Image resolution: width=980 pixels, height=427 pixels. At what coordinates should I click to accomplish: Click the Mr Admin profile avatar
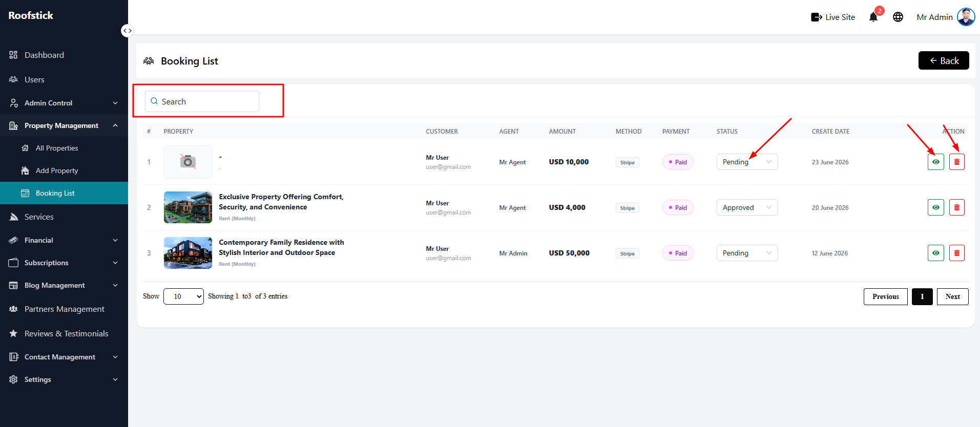(966, 17)
